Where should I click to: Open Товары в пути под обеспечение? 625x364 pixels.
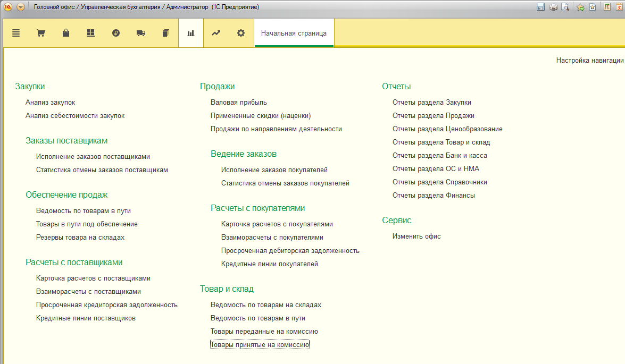coord(87,224)
